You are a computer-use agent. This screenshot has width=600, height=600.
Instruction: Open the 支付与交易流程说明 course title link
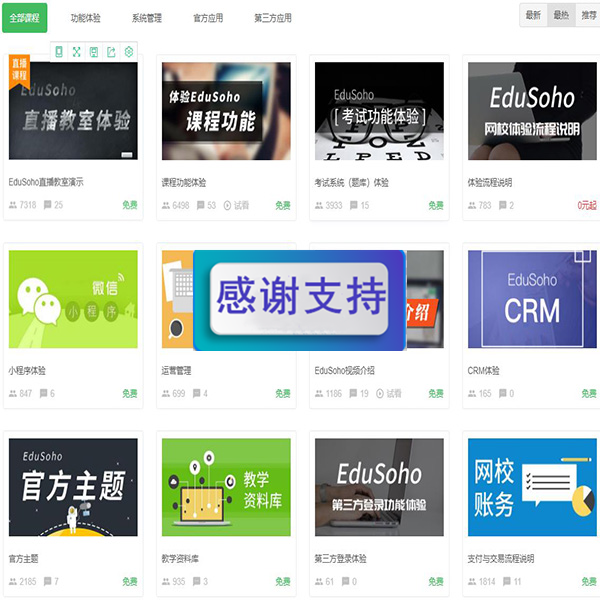501,559
